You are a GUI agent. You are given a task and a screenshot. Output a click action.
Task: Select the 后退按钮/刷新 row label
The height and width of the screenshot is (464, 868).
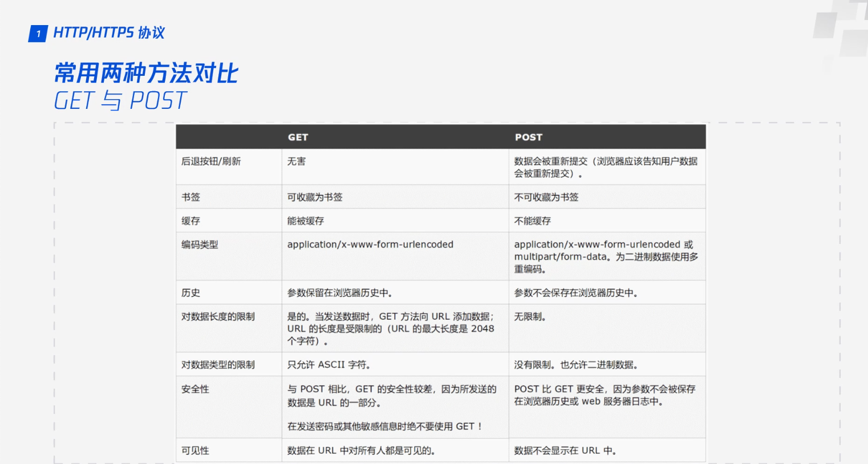point(211,161)
